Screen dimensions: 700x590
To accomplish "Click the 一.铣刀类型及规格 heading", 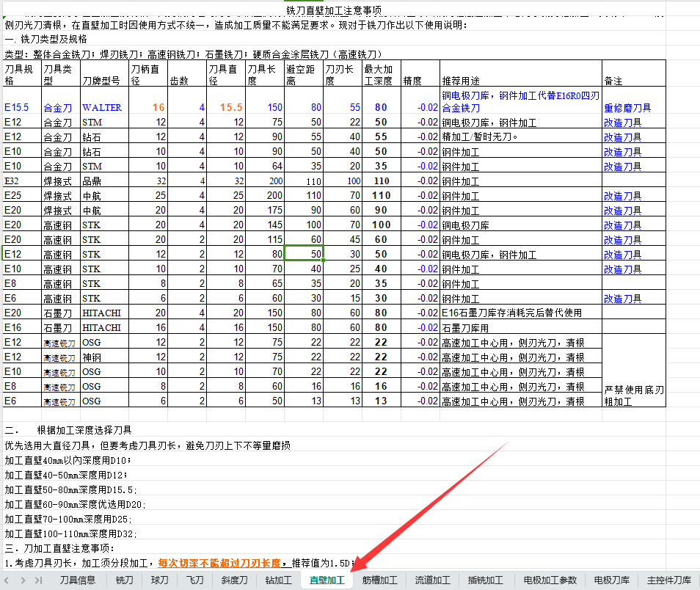I will (x=46, y=40).
